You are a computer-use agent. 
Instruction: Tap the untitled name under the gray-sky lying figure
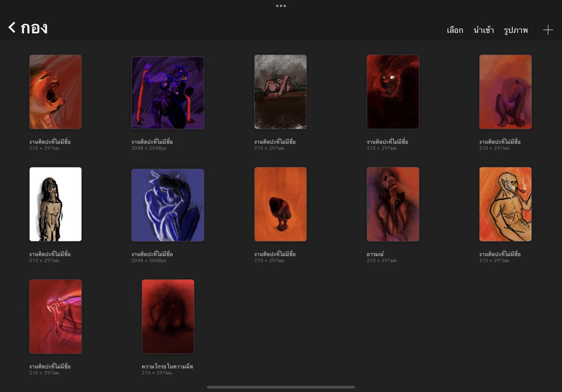[x=275, y=142]
